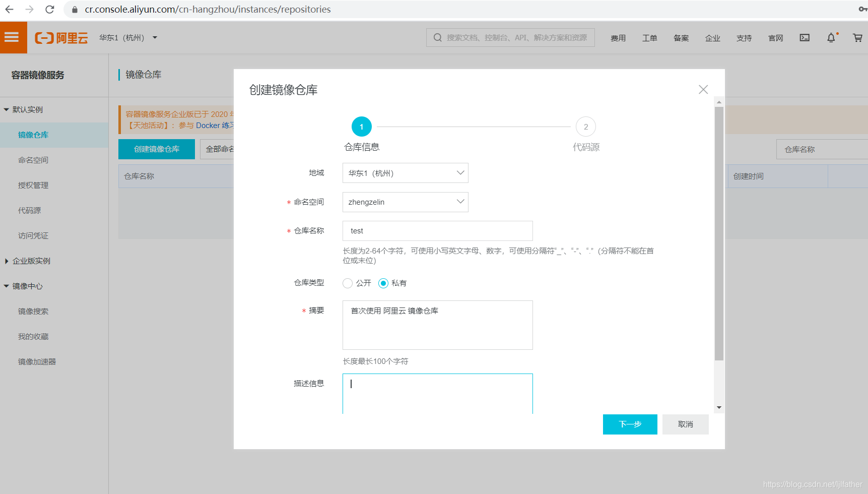Click the browser forward arrow
The height and width of the screenshot is (494, 868).
tap(29, 9)
